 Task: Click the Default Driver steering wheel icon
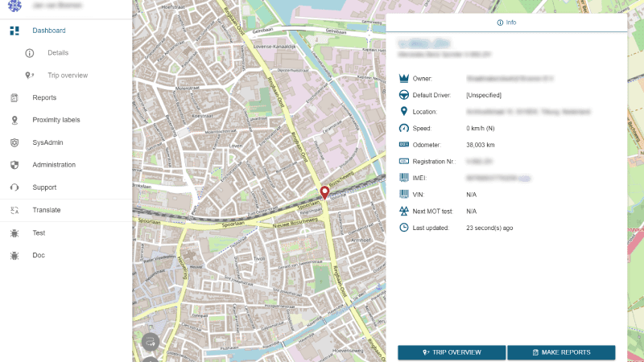404,95
